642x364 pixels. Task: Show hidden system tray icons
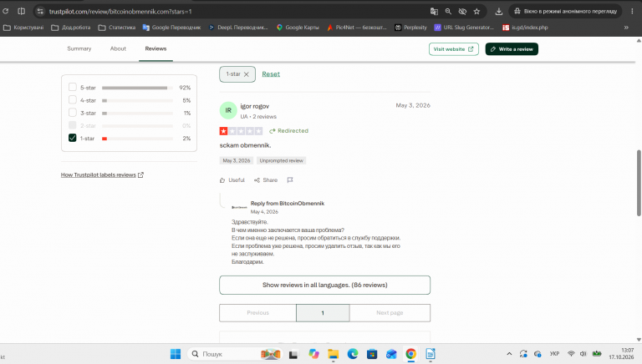509,354
